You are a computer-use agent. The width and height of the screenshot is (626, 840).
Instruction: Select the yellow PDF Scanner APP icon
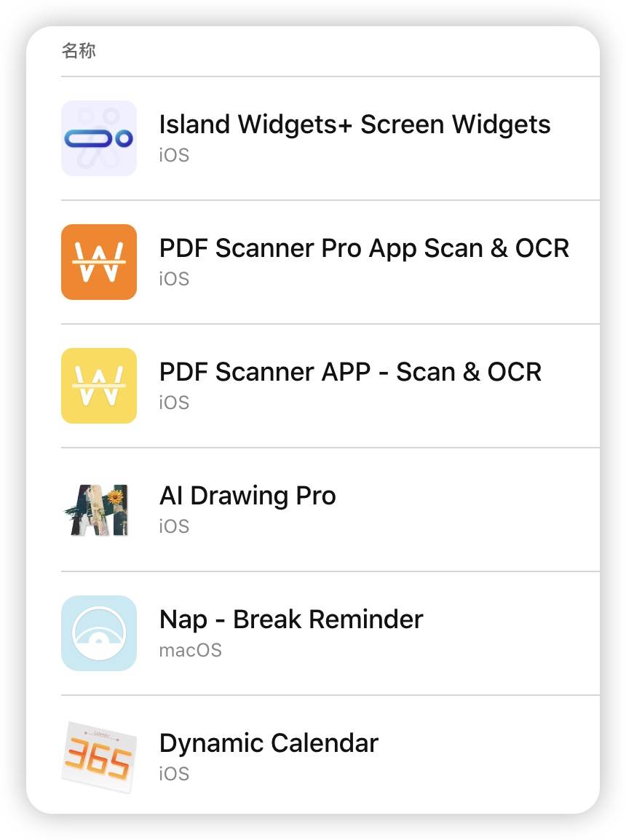coord(99,386)
